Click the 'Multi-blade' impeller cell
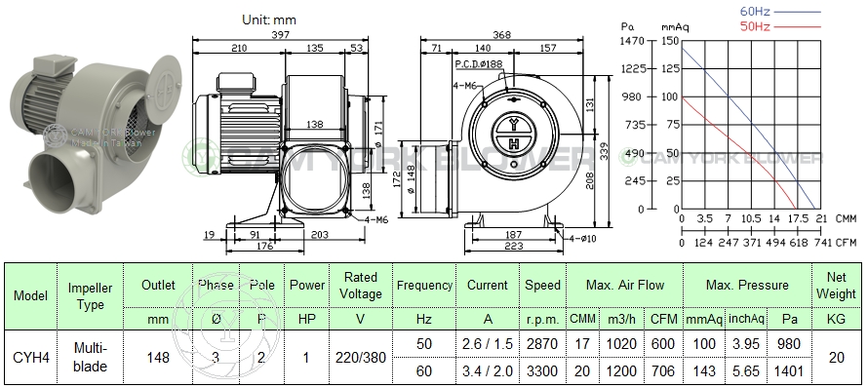 click(x=90, y=358)
